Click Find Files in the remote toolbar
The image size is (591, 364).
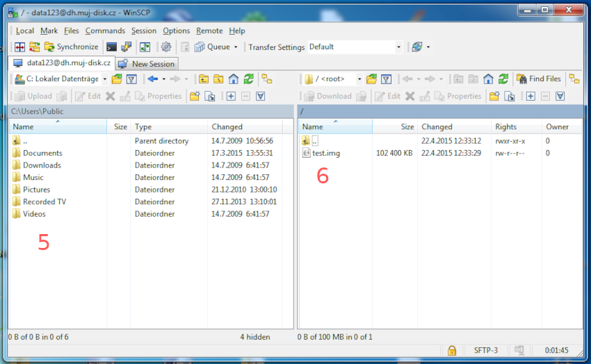[539, 79]
